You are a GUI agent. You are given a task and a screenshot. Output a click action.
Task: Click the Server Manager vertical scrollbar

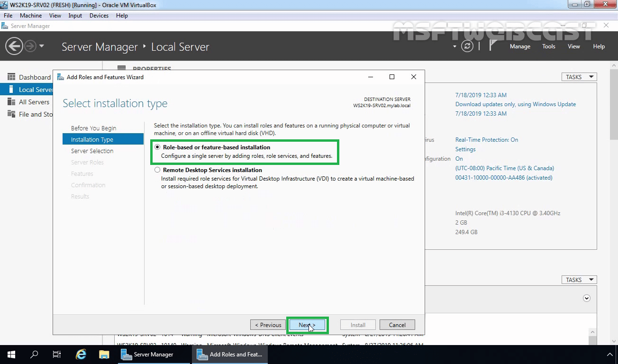click(x=614, y=104)
